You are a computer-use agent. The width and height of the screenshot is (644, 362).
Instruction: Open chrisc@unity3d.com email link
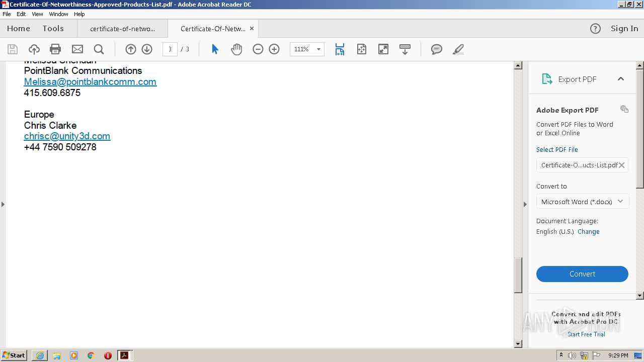[x=67, y=136]
